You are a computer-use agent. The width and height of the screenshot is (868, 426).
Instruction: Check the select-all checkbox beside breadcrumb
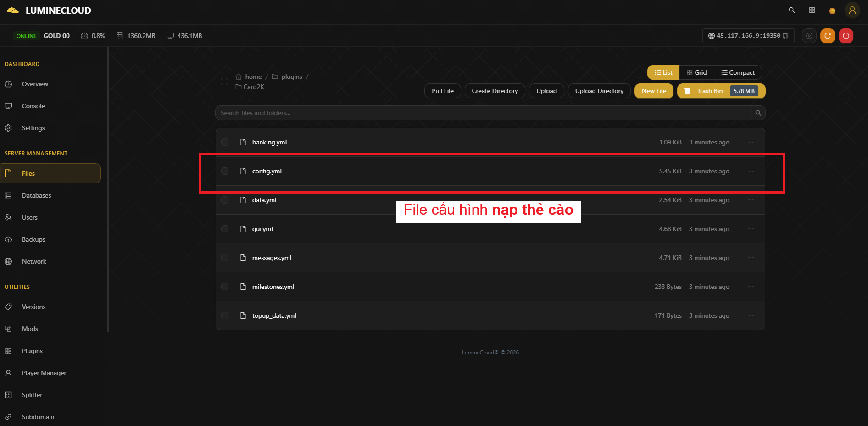click(x=224, y=82)
